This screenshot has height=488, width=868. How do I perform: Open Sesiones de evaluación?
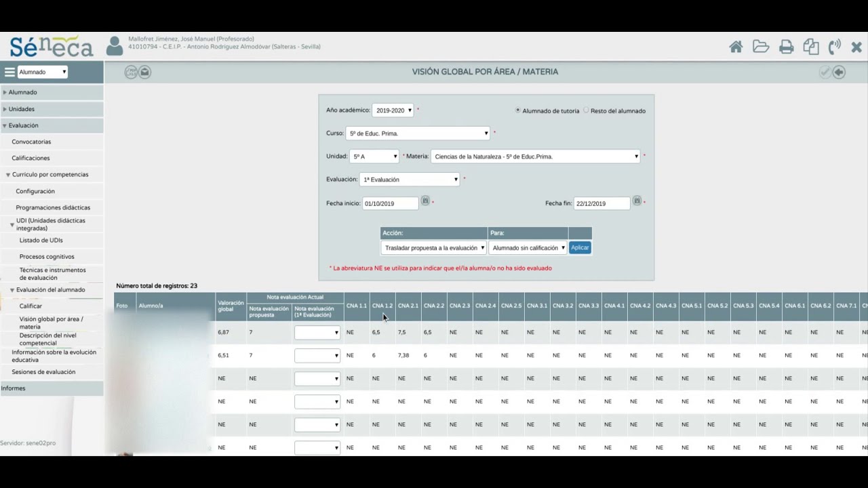[43, 372]
